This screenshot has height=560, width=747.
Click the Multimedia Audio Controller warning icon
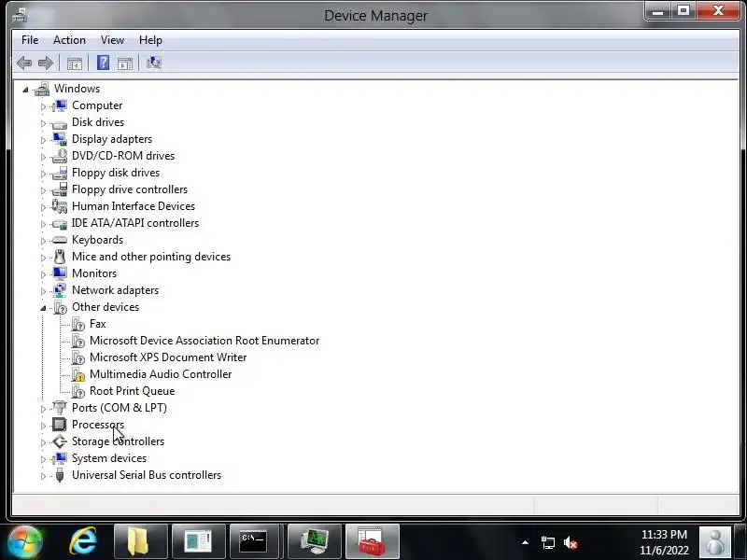pyautogui.click(x=78, y=374)
